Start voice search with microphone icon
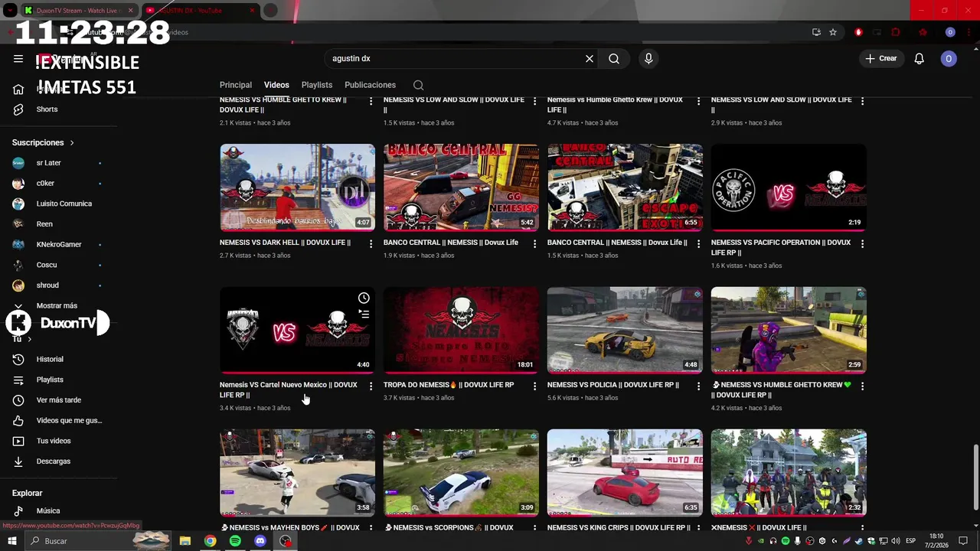The height and width of the screenshot is (551, 980). (648, 59)
